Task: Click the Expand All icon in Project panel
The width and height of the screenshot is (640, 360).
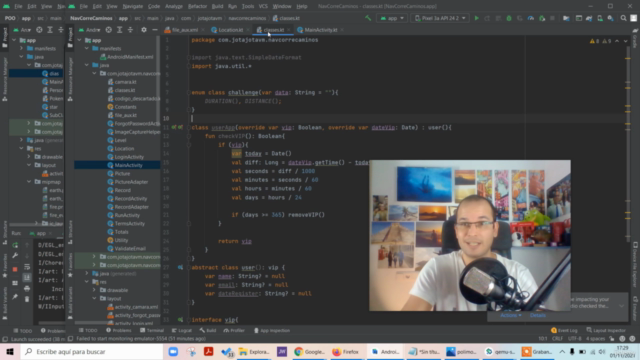Action: 120,30
